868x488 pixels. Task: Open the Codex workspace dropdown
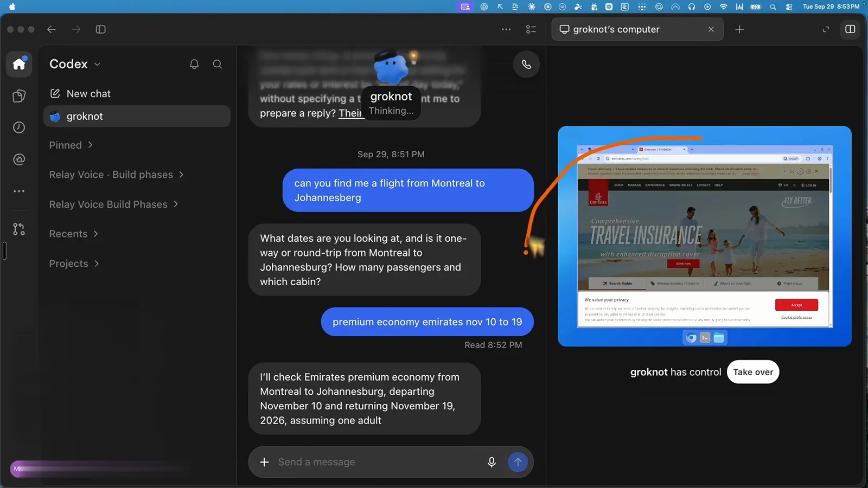click(75, 64)
